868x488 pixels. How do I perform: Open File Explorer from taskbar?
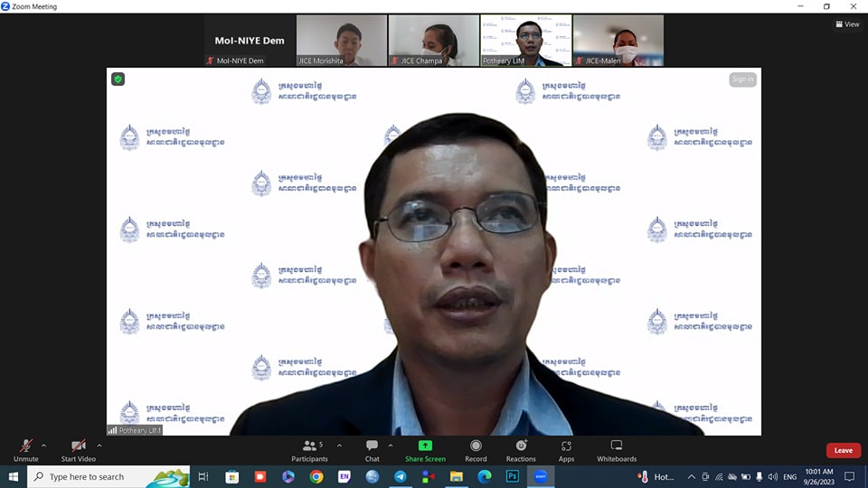coord(456,476)
